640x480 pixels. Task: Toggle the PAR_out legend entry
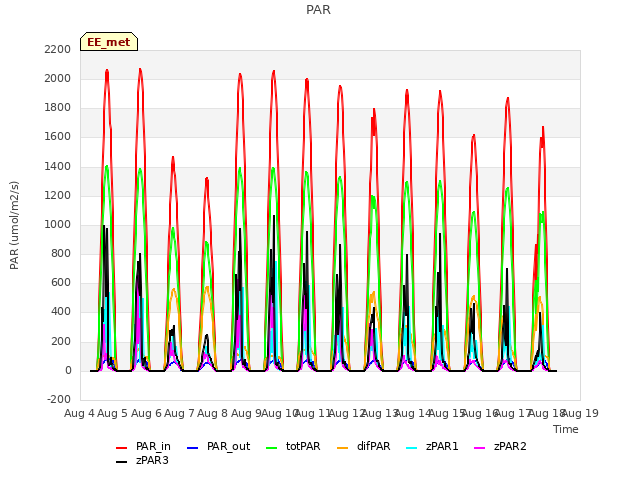coord(218,447)
